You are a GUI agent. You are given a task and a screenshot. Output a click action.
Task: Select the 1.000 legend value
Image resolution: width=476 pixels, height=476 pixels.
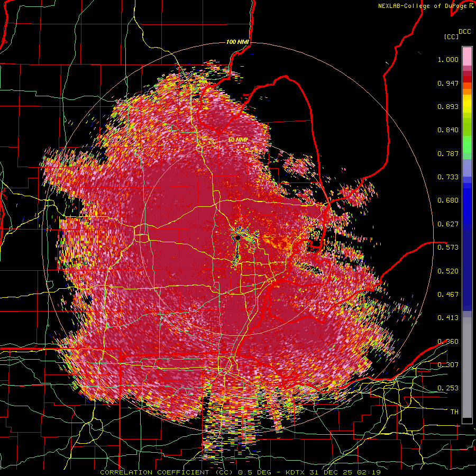[x=448, y=59]
